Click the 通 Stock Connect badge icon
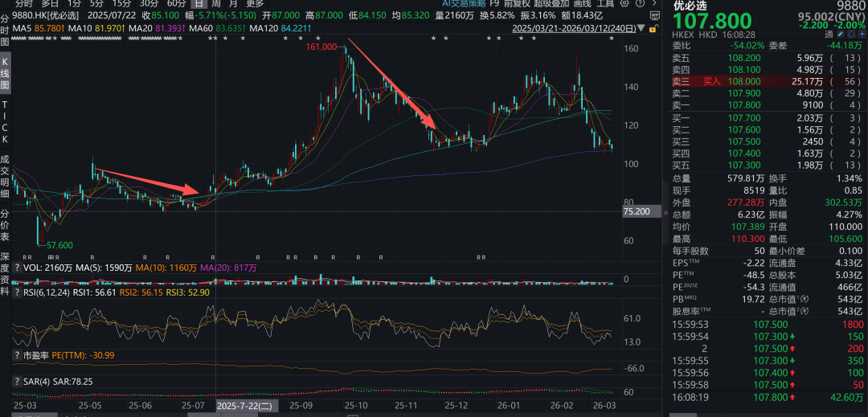This screenshot has width=868, height=417. pos(829,35)
